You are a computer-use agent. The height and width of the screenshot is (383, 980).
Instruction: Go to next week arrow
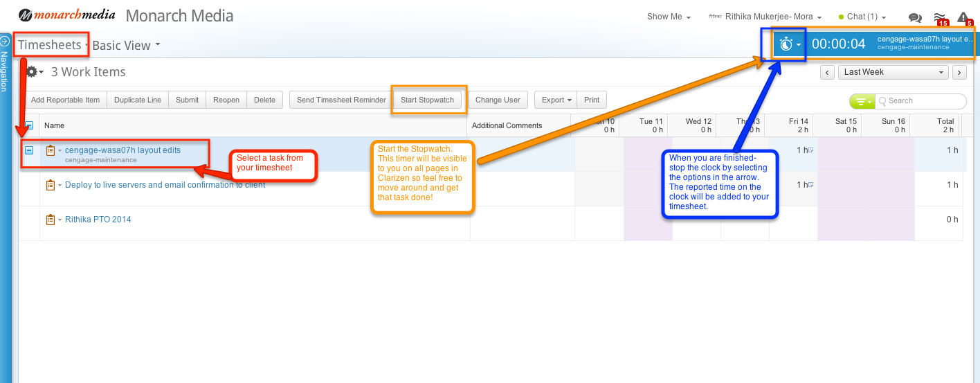coord(959,72)
